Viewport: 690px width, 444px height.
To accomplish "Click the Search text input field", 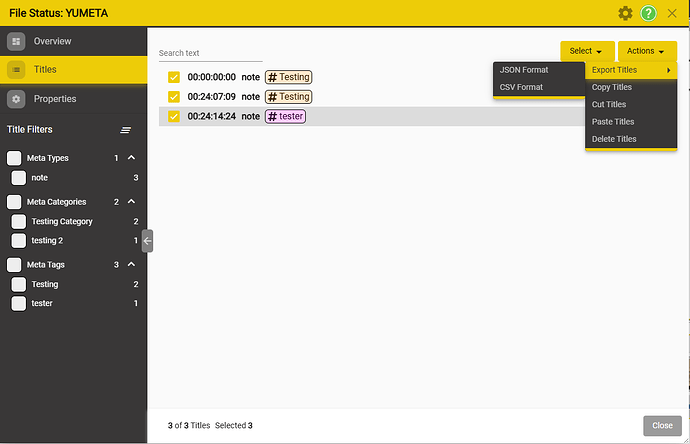I will (x=210, y=53).
